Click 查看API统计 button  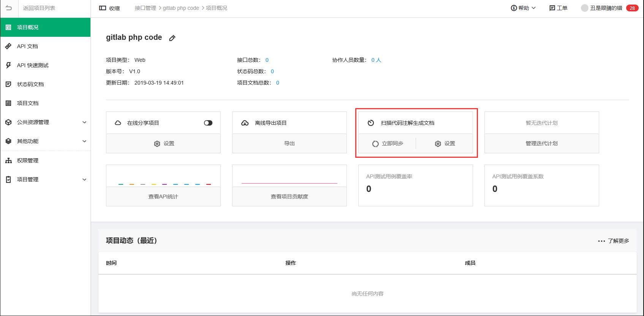point(163,197)
